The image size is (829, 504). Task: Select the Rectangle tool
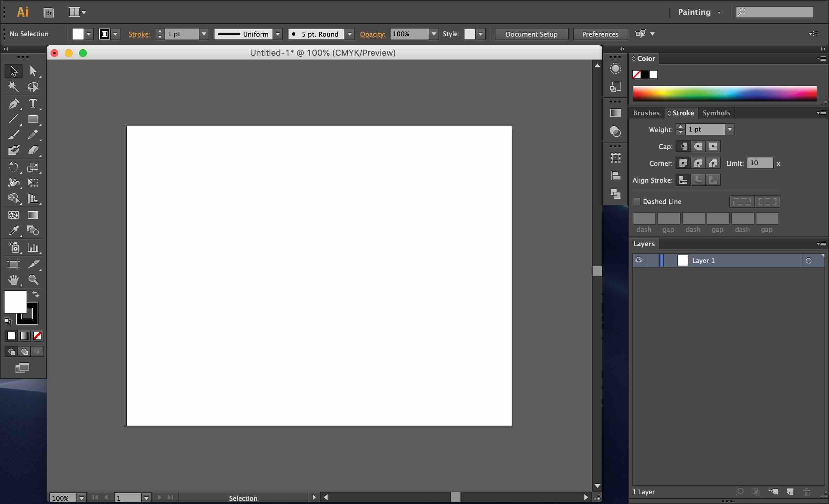point(33,120)
